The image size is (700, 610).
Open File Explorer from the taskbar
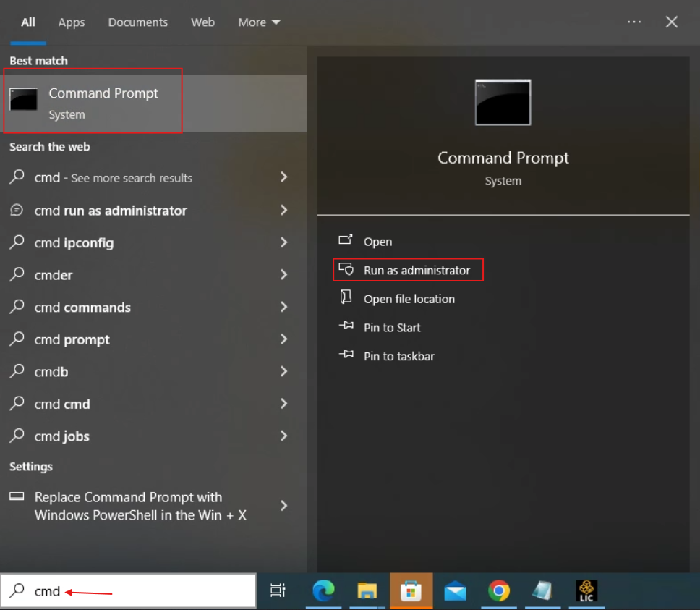367,591
